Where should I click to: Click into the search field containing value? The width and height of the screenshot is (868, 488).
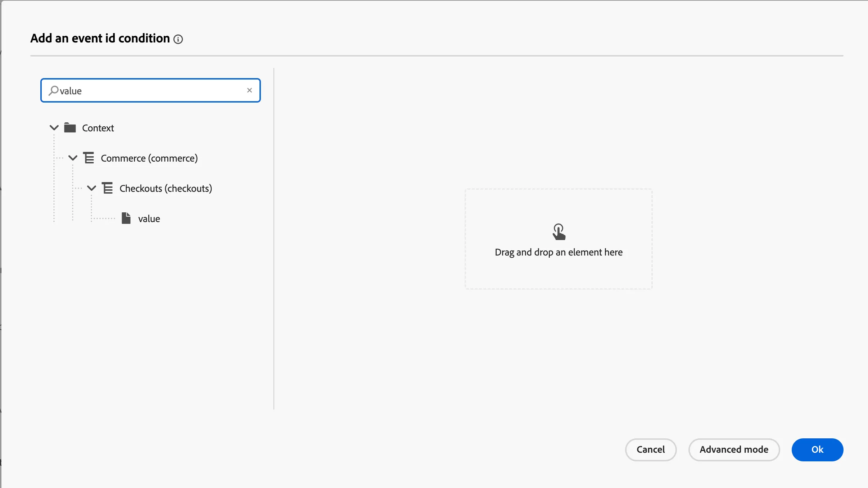(150, 90)
